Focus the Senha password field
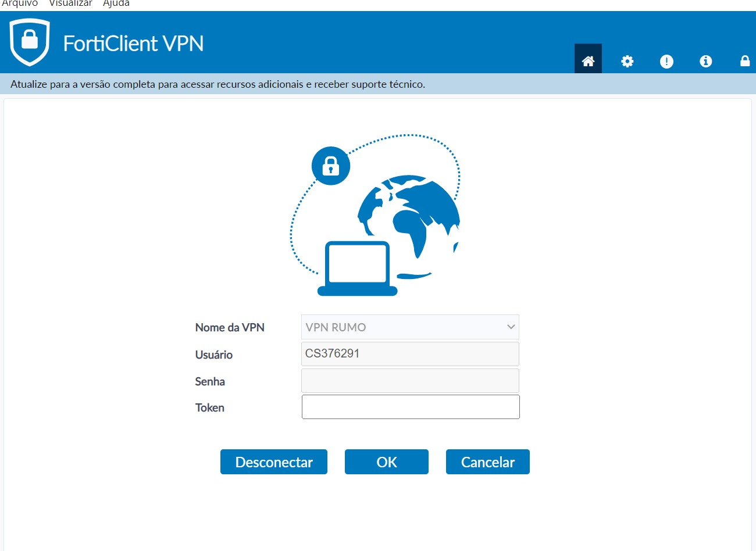 [410, 381]
